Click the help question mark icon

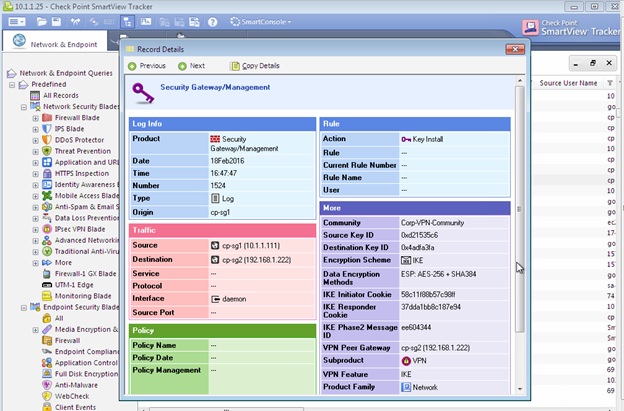coord(213,22)
